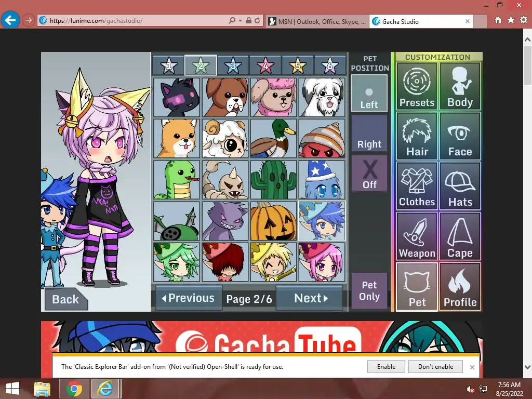Viewport: 532px width, 399px height.
Task: Select the jack-o-lantern pumpkin pet
Action: coord(273,221)
